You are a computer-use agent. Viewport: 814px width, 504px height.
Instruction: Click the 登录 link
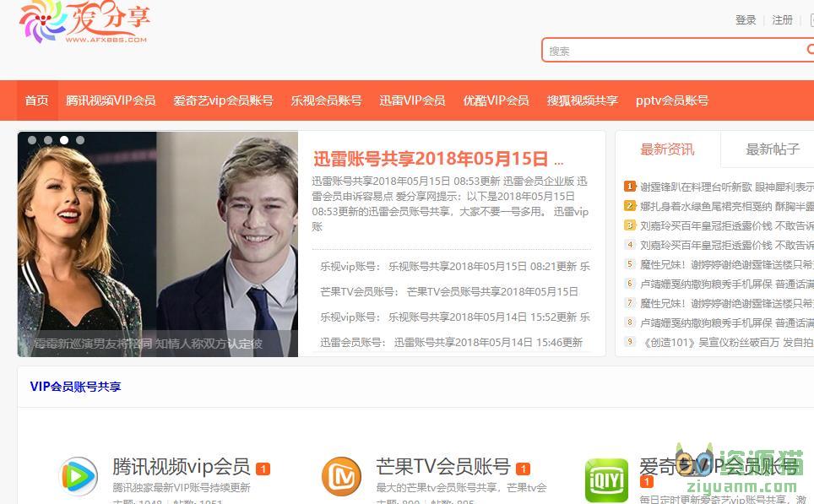746,19
